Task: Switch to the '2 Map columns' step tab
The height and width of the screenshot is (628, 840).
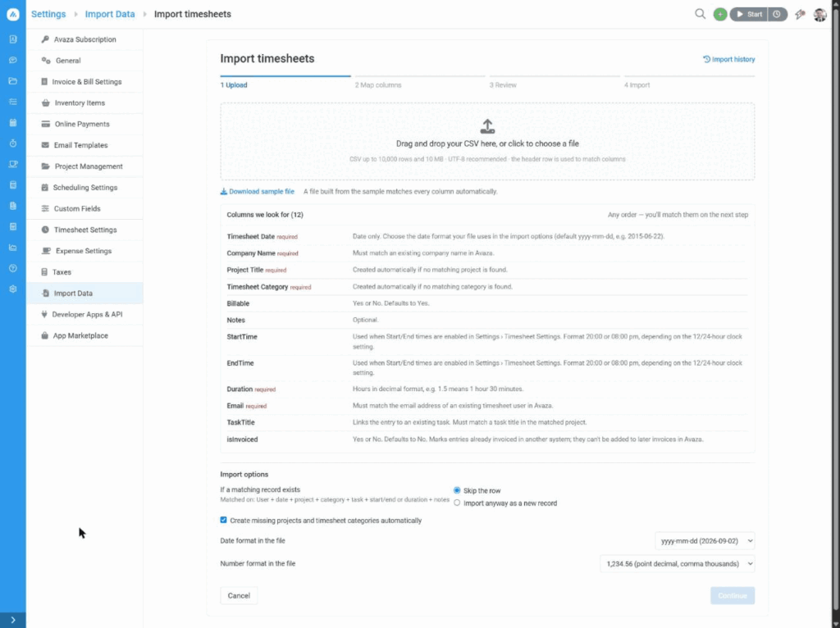Action: [377, 85]
